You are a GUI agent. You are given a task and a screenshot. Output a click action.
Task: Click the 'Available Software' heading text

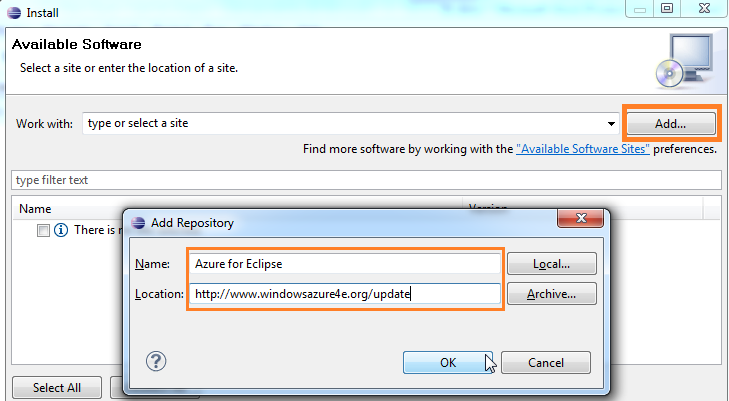coord(77,44)
